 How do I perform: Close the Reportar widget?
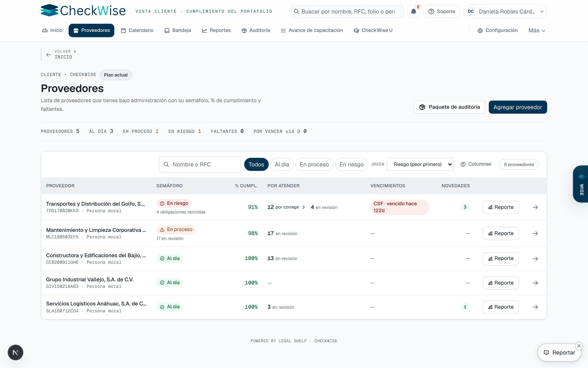[x=579, y=346]
